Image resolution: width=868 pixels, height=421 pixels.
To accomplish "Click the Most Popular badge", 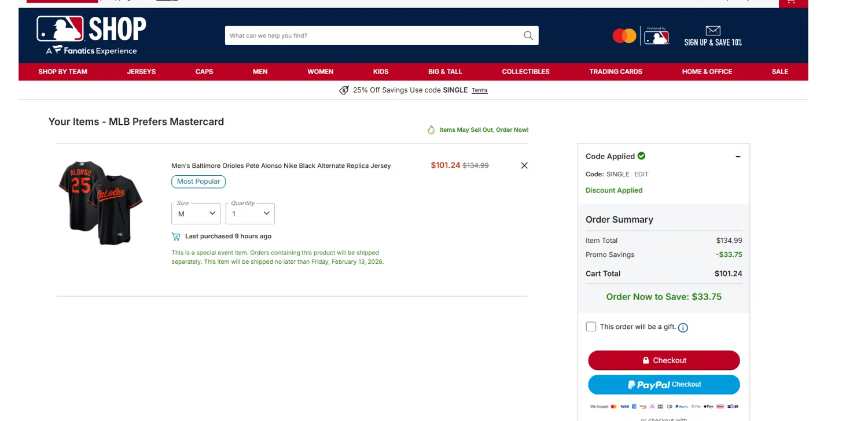I will pyautogui.click(x=198, y=182).
